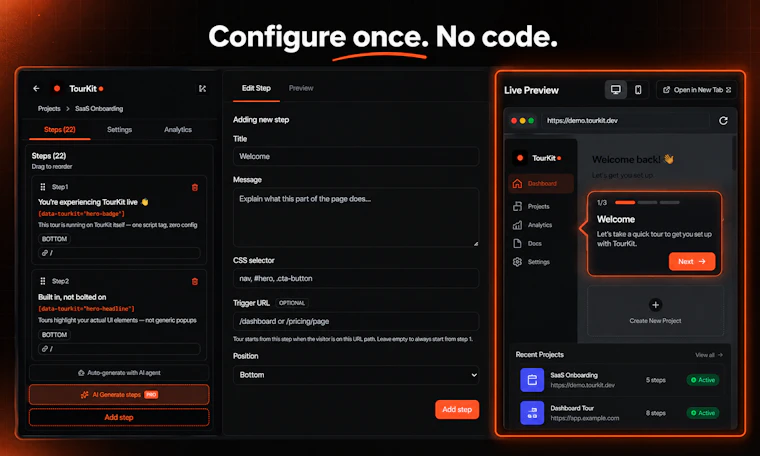
Task: Click the 1/3 tour progress bar
Action: (647, 203)
